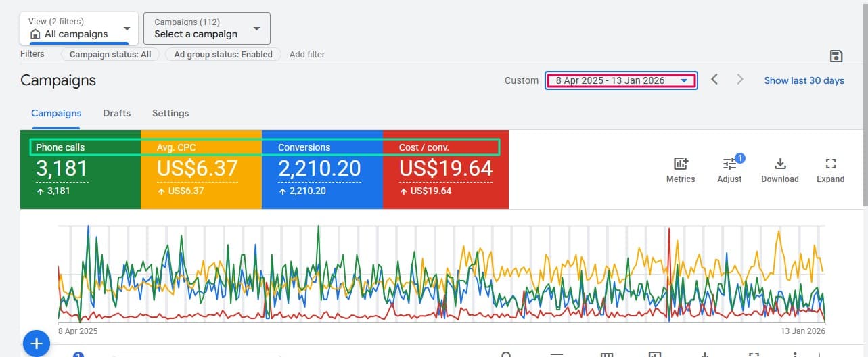Select the blue Conversions metric card
Screen dimensions: 868x357
(322, 170)
